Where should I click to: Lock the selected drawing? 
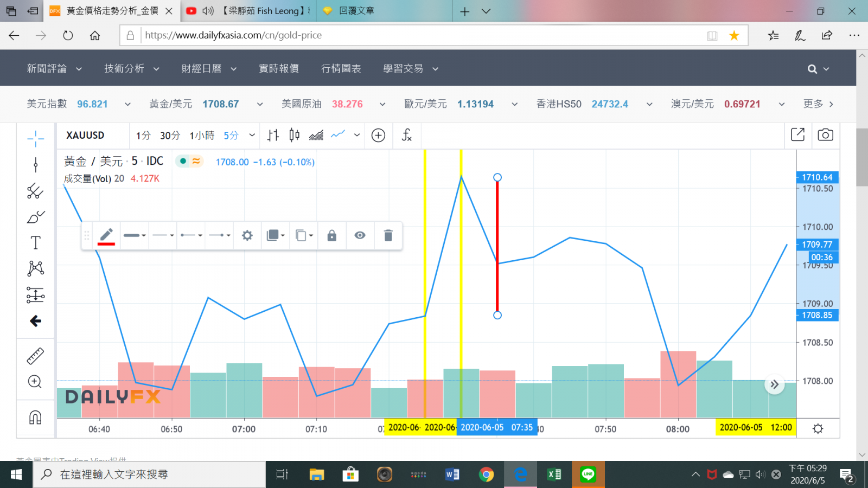click(x=332, y=235)
